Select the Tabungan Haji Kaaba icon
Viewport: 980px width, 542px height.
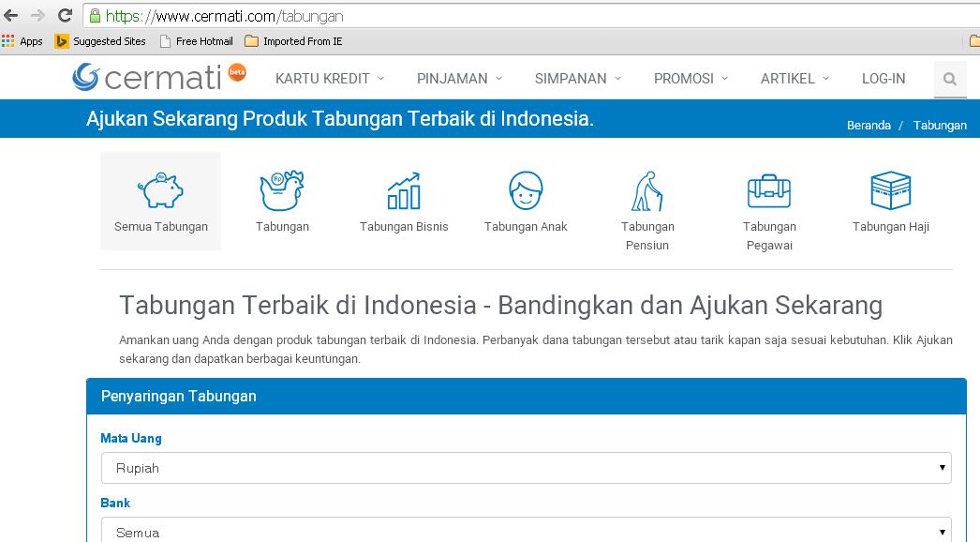pos(890,190)
